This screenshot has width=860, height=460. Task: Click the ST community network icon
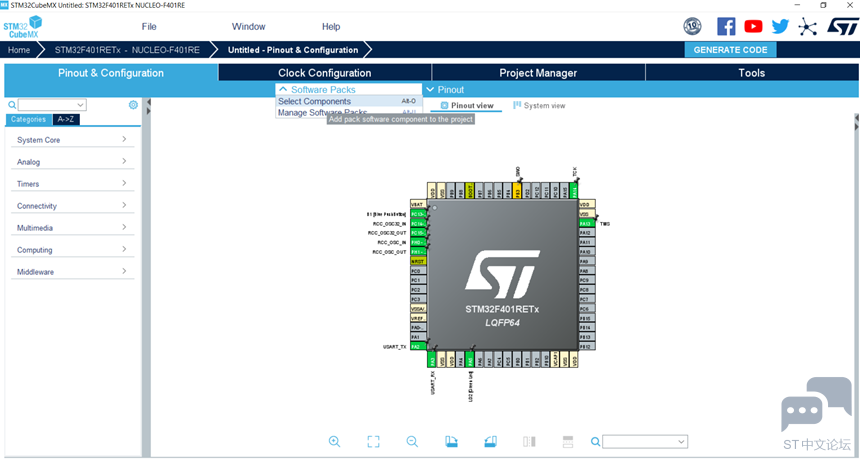807,26
